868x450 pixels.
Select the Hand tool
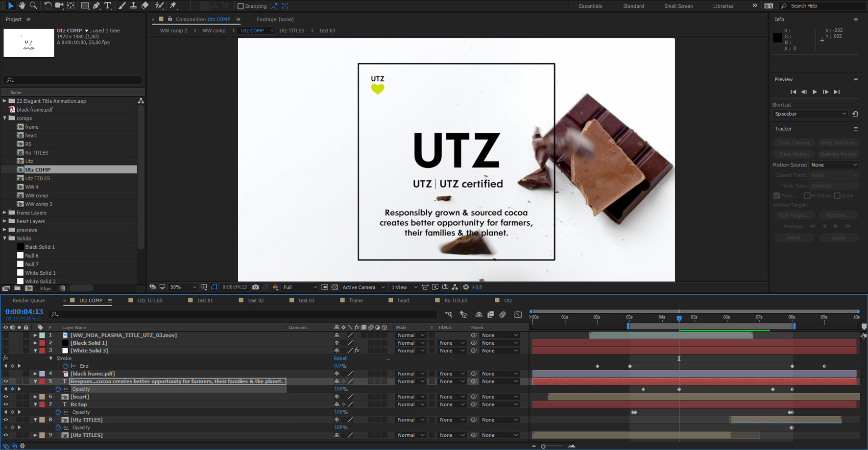click(x=22, y=5)
